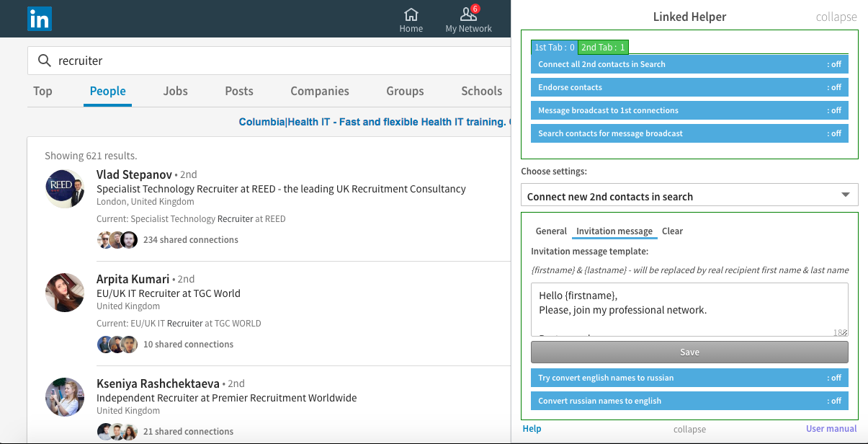This screenshot has width=868, height=444.
Task: View 10 shared connections
Action: pyautogui.click(x=188, y=345)
